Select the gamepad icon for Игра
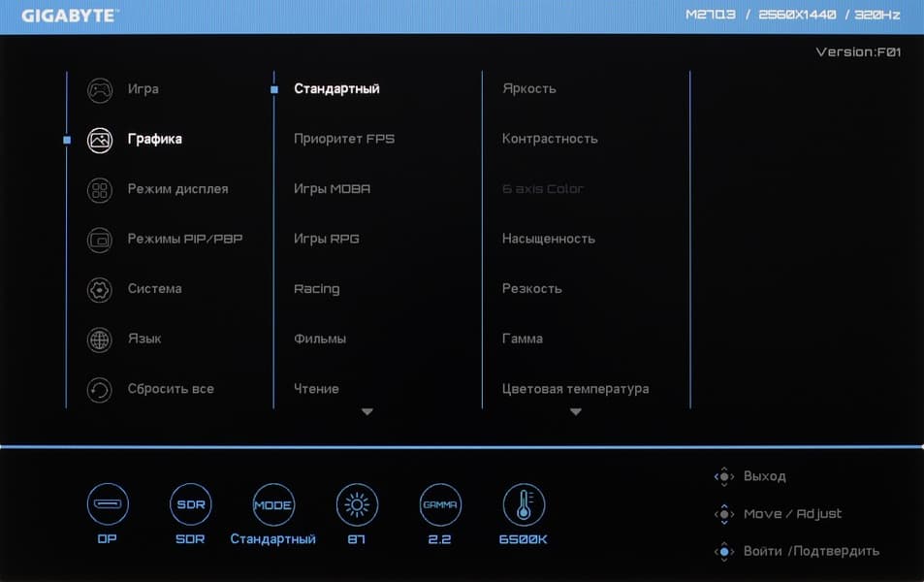Viewport: 924px width, 582px height. click(100, 90)
